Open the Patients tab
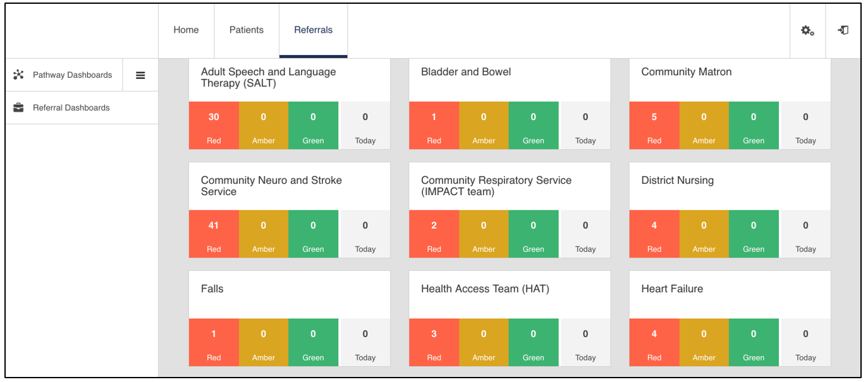Screen dimensions: 868x382 tap(247, 30)
